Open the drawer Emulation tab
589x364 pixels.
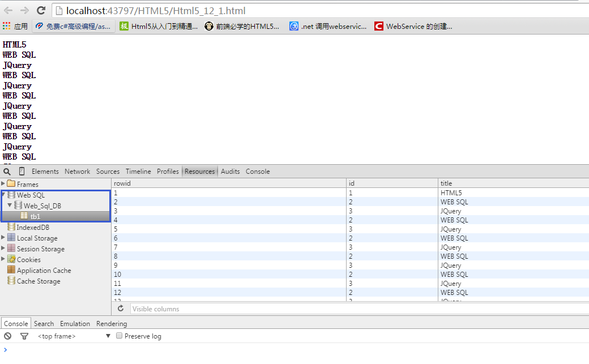(75, 323)
